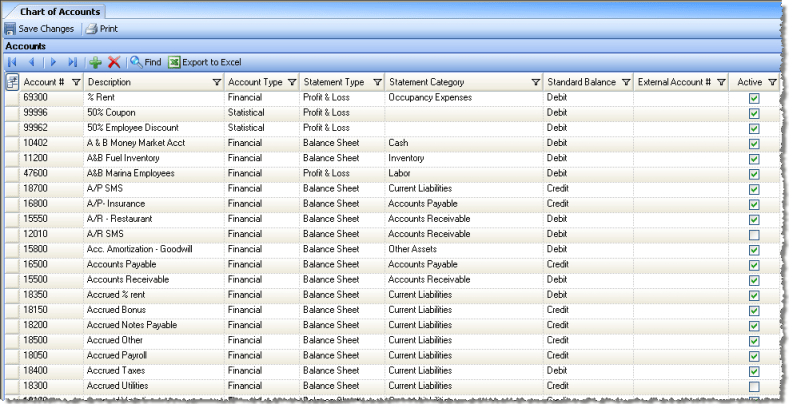
Task: Click the Find magnifier icon
Action: point(136,62)
